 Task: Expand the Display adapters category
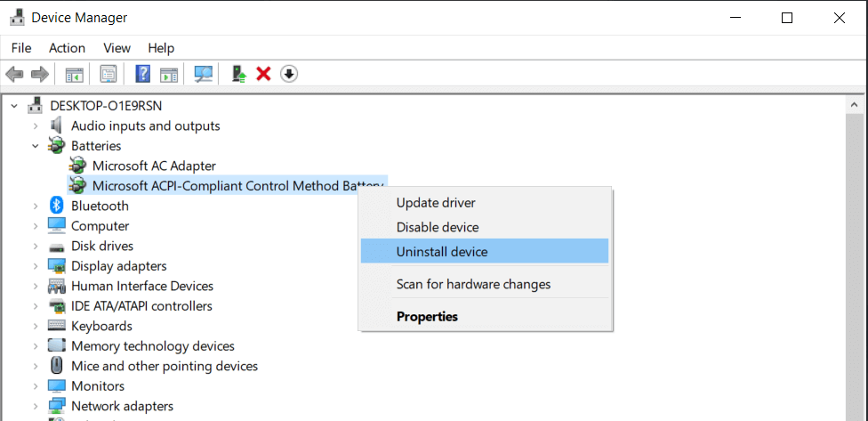pos(36,266)
